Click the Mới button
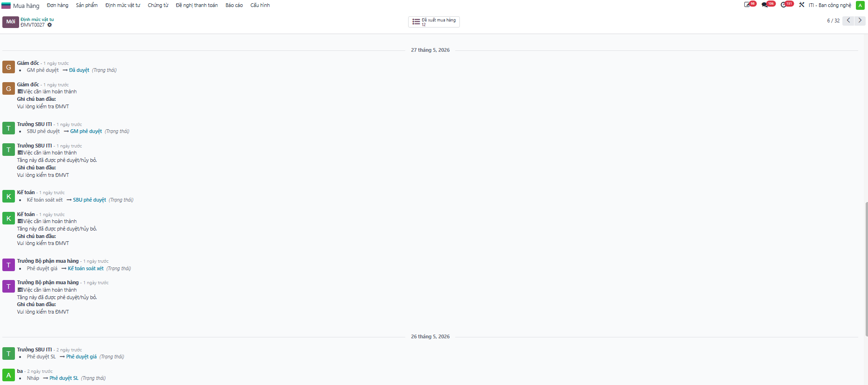This screenshot has width=868, height=385. (11, 22)
